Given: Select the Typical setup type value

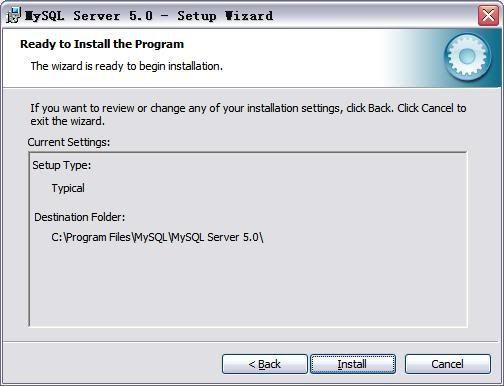Looking at the screenshot, I should (x=68, y=188).
